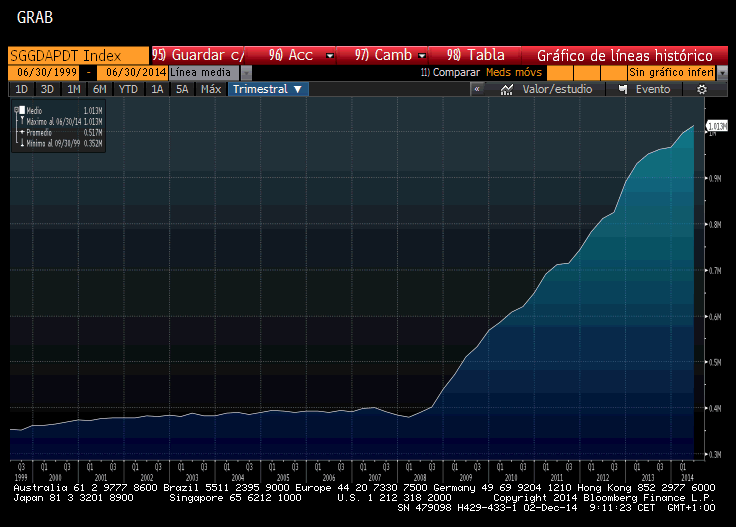The height and width of the screenshot is (527, 736).
Task: Click Gráfico de líneas histórico title
Action: click(625, 56)
